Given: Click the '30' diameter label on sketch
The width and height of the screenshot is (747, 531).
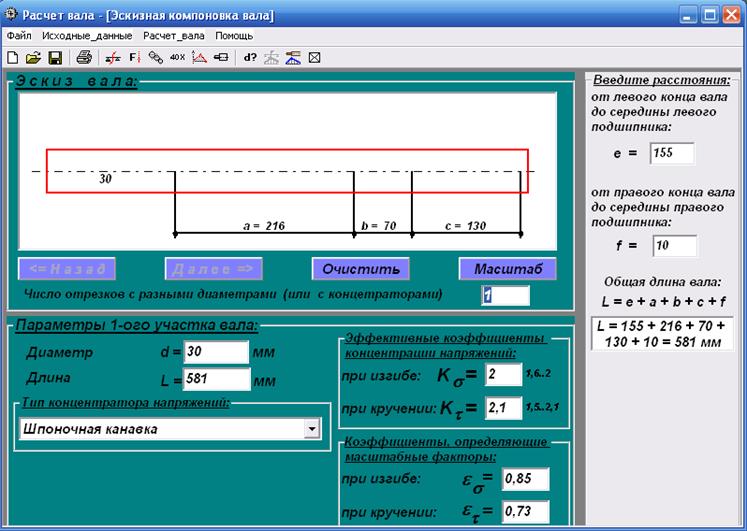Looking at the screenshot, I should click(x=105, y=179).
